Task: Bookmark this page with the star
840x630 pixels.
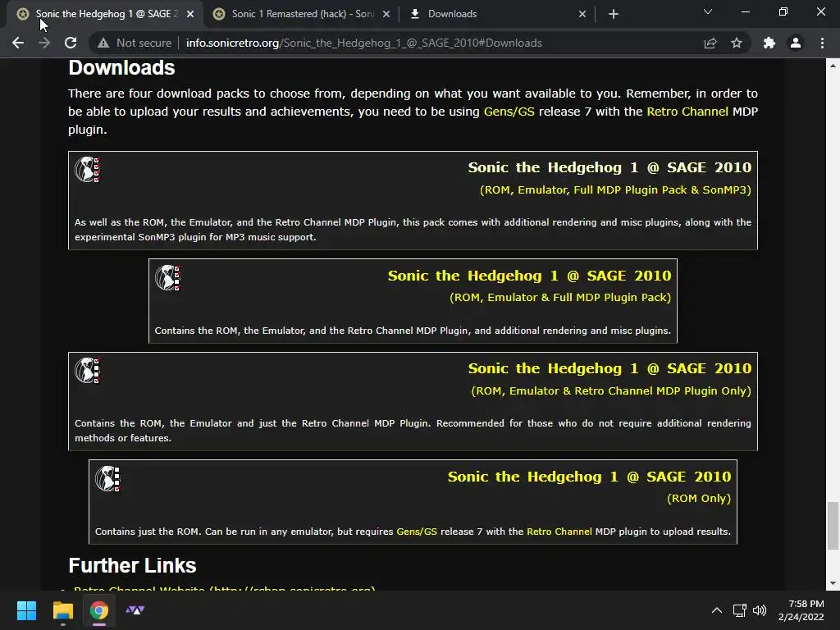Action: tap(737, 43)
